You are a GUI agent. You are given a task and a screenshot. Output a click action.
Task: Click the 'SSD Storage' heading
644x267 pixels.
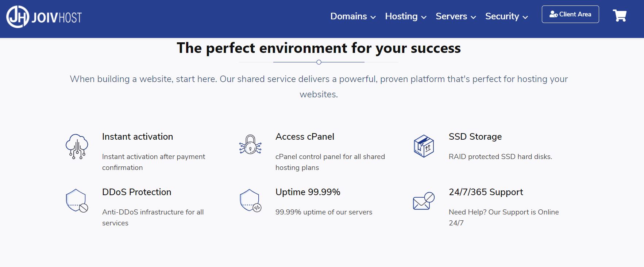[475, 137]
